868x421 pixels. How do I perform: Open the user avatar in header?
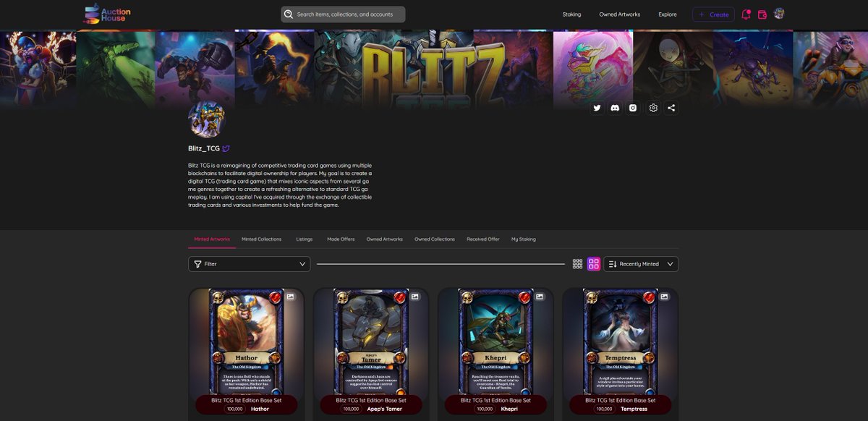click(x=779, y=14)
